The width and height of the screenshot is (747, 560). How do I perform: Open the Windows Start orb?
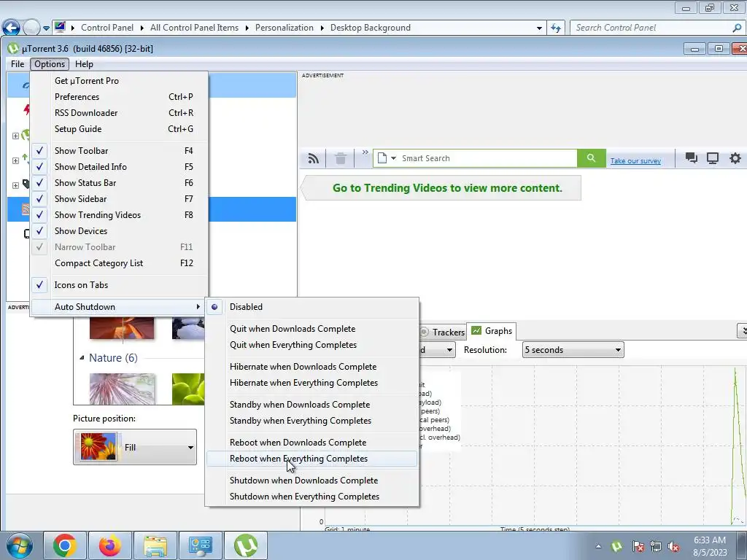point(20,545)
